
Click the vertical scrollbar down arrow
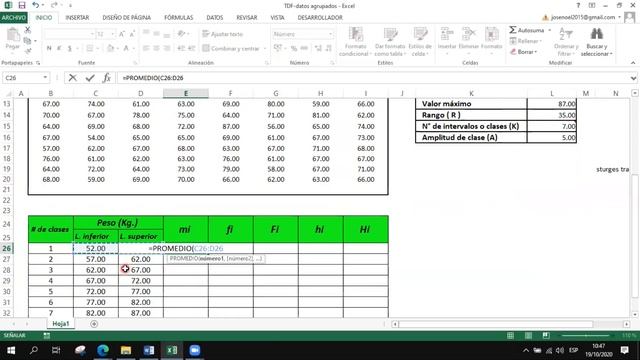[x=635, y=314]
